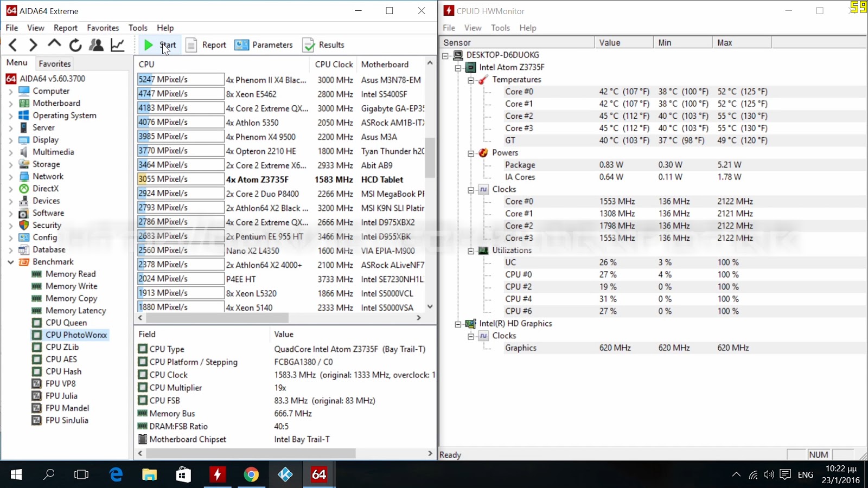Click the Report toolbar button
The height and width of the screenshot is (488, 868).
coord(206,45)
